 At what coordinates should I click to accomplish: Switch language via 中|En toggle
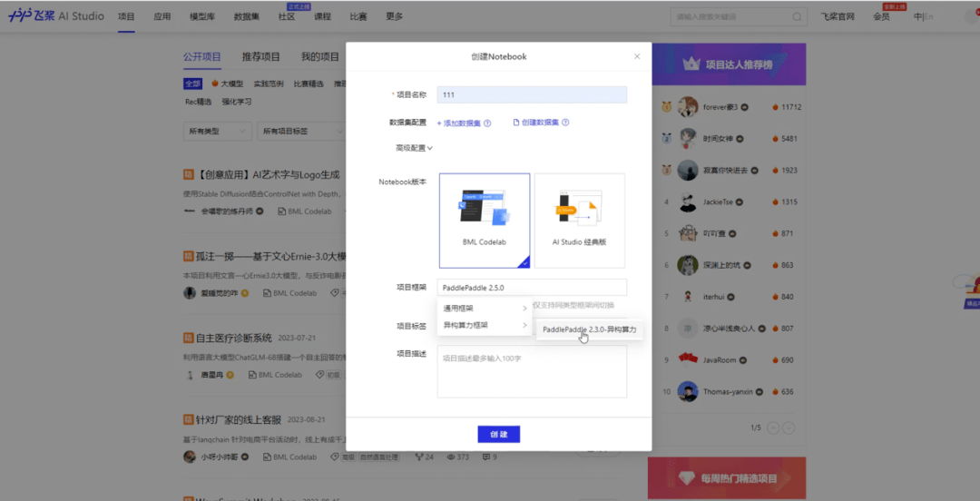tap(923, 17)
